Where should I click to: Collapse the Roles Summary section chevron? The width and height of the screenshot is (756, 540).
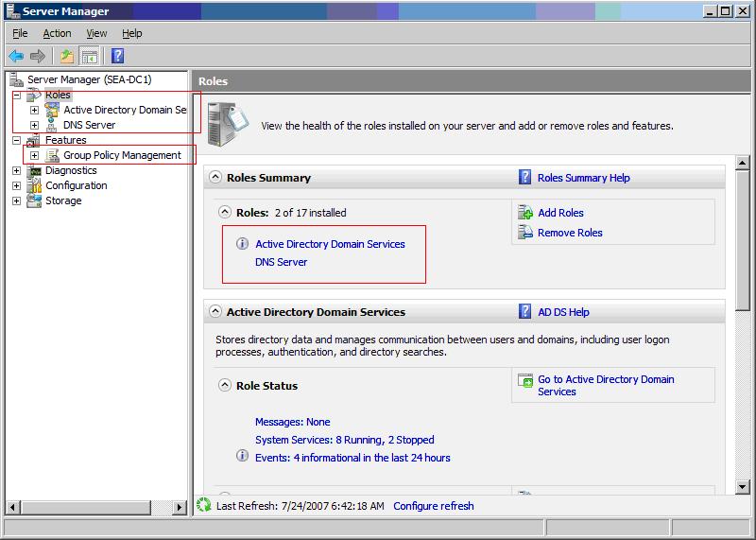[215, 178]
